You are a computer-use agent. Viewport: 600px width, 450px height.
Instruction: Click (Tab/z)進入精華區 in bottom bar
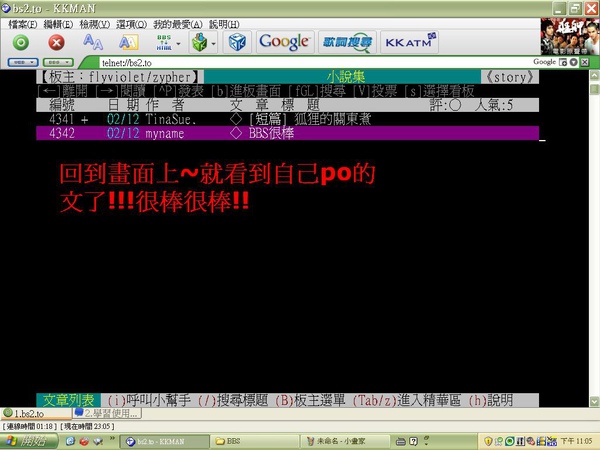pyautogui.click(x=407, y=400)
